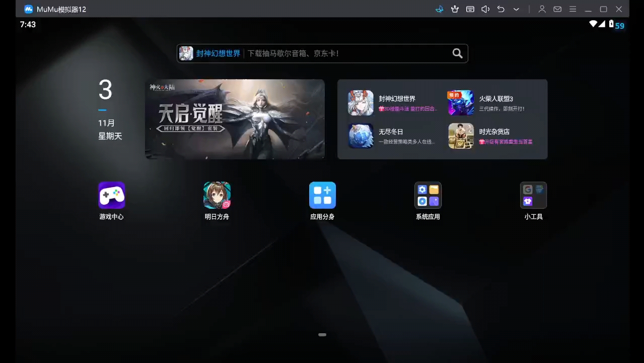Viewport: 644px width, 363px height.
Task: Open the account profile icon
Action: point(542,9)
